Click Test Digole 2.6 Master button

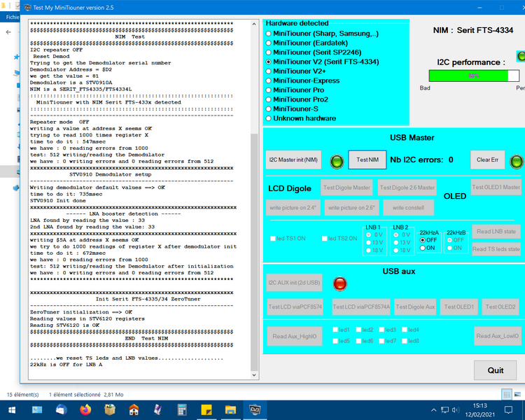(407, 188)
